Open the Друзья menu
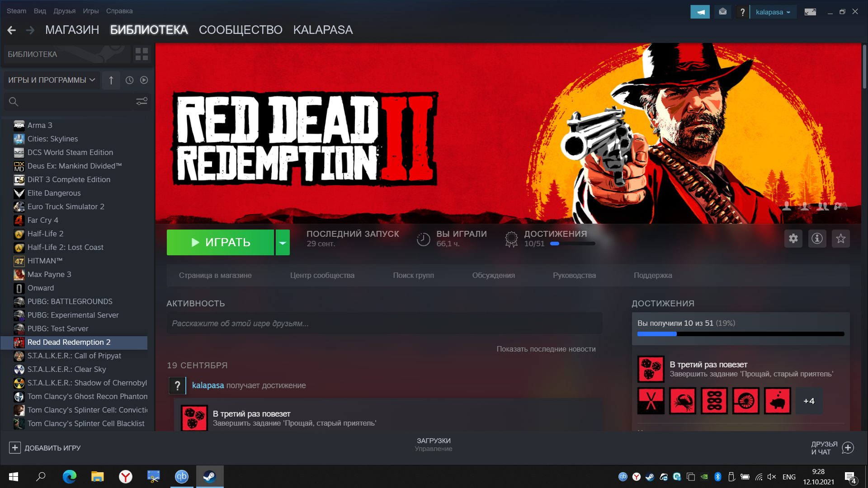 [64, 11]
